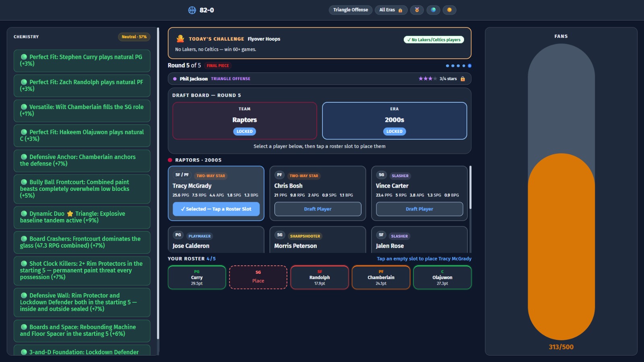Click the 'Phil Jackson' coach name
644x362 pixels.
point(194,79)
